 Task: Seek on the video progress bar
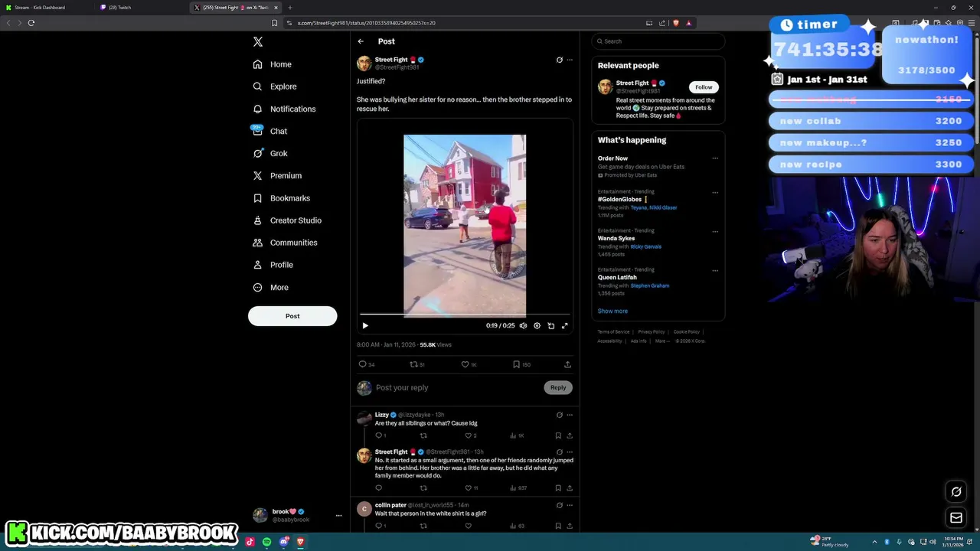click(465, 315)
